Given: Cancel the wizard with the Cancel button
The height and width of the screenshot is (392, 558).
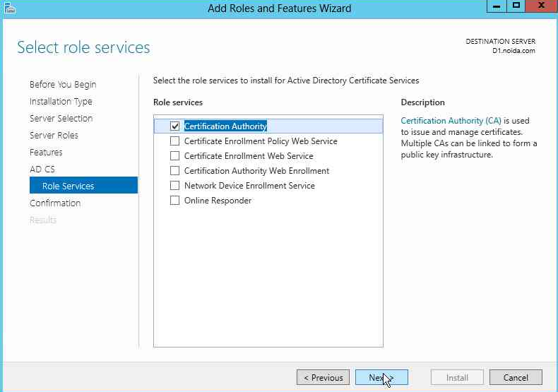Looking at the screenshot, I should (516, 377).
